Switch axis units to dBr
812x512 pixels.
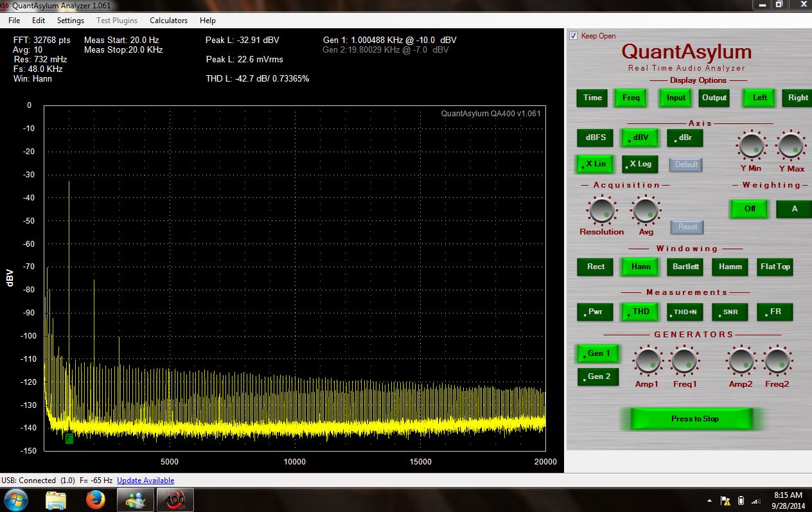click(685, 137)
